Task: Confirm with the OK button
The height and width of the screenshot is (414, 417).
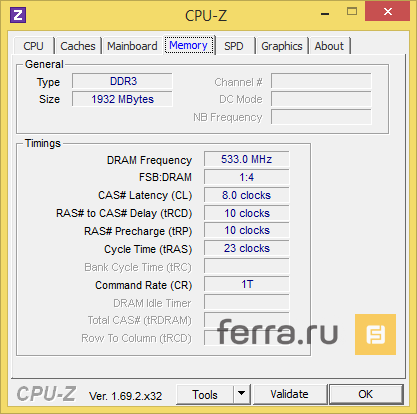Action: (366, 394)
